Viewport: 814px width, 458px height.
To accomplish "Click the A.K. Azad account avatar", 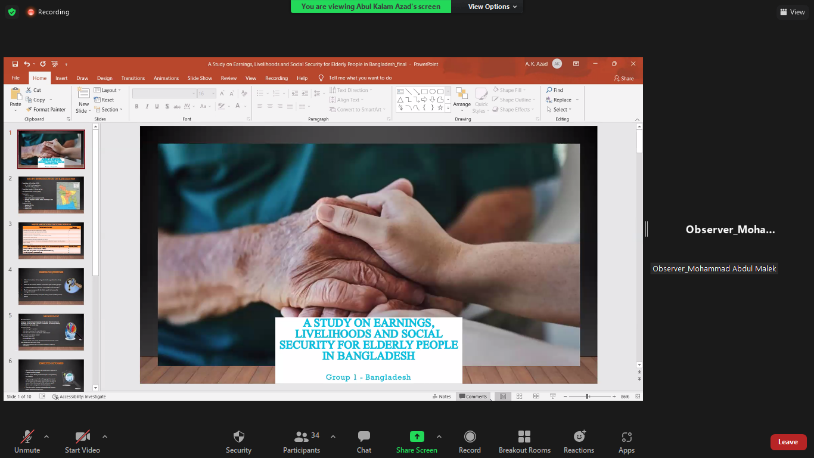I will [557, 64].
